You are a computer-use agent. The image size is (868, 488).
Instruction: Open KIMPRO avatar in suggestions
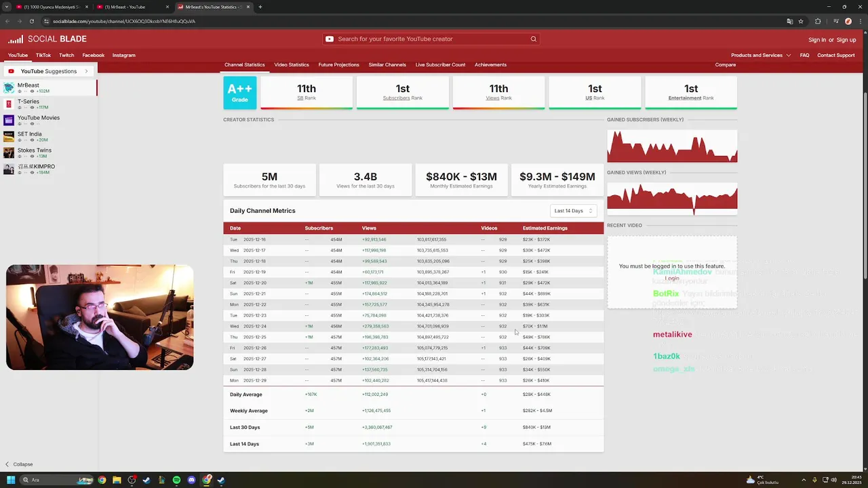pos(9,169)
